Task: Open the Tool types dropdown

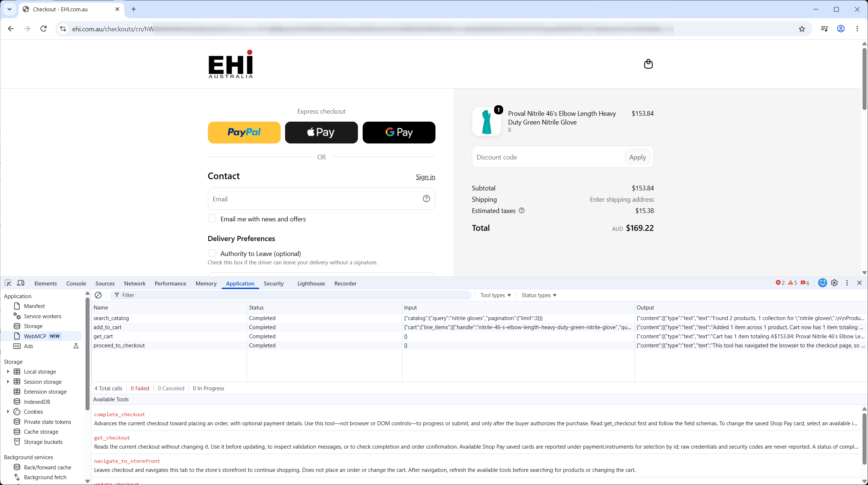Action: [x=495, y=295]
